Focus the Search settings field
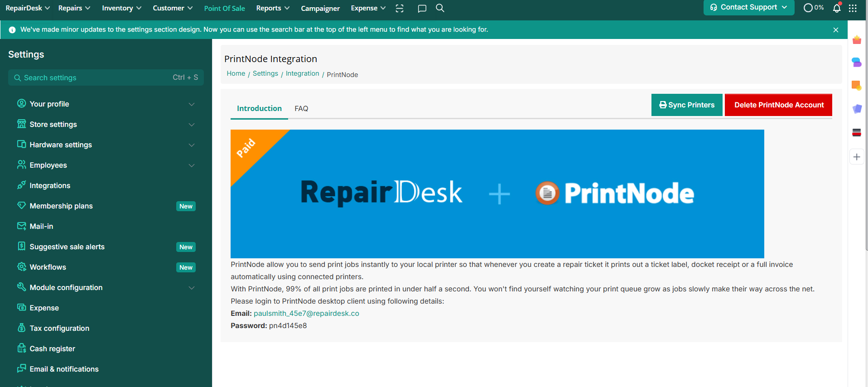This screenshot has height=387, width=868. [x=106, y=77]
